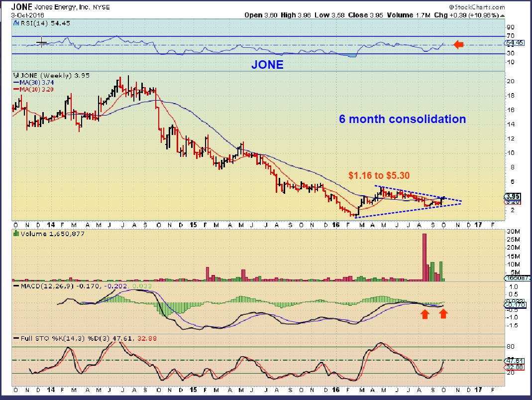
Task: Click the '16' year label on the price panel time axis
Action: [336, 225]
